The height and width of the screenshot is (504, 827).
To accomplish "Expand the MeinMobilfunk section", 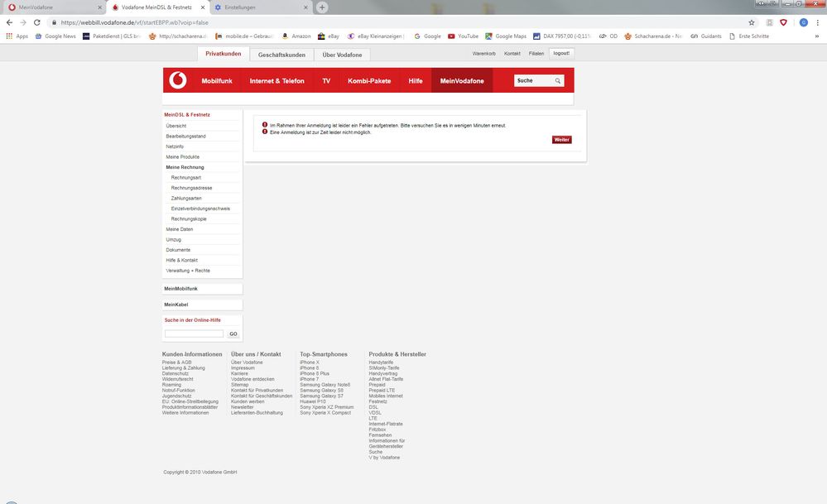I will (203, 289).
